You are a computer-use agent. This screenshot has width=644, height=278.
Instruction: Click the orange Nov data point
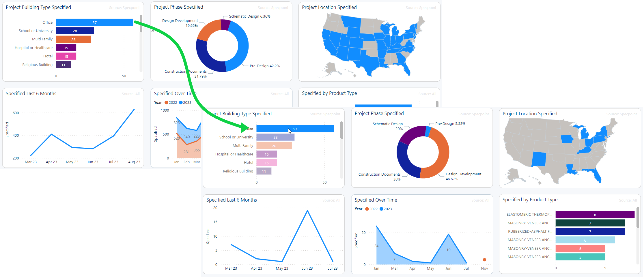point(484,260)
